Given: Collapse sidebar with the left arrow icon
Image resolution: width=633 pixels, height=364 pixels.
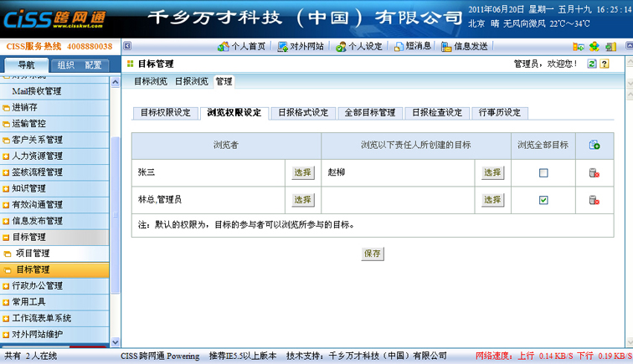Looking at the screenshot, I should [127, 46].
